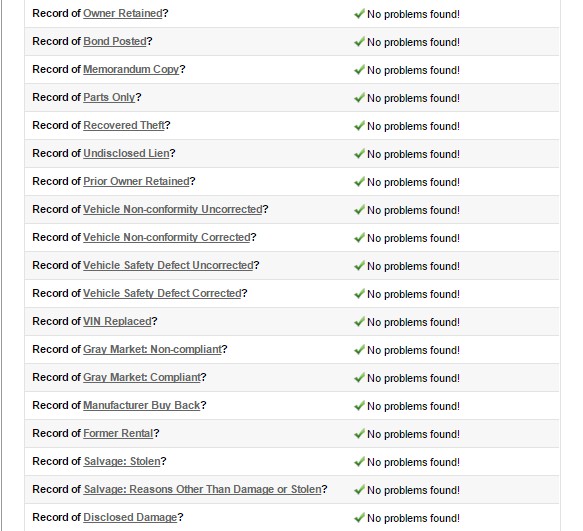Click green checkmark in Memorandum Copy row

tap(359, 70)
